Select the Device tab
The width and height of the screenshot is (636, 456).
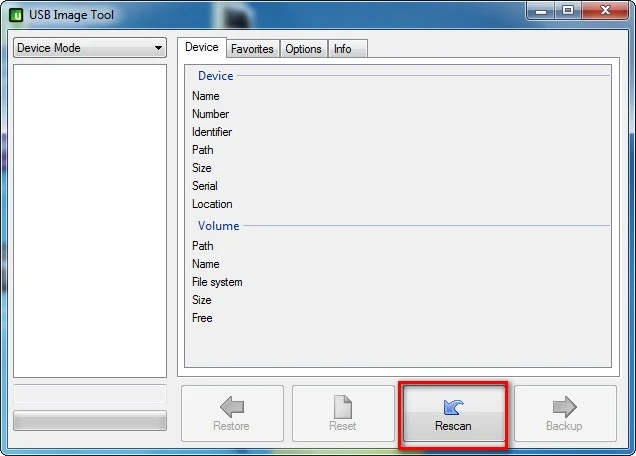pyautogui.click(x=202, y=47)
